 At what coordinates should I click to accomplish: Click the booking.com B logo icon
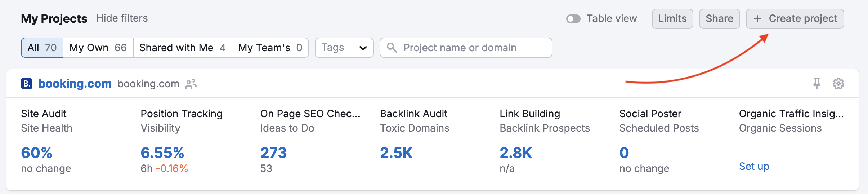coord(27,84)
